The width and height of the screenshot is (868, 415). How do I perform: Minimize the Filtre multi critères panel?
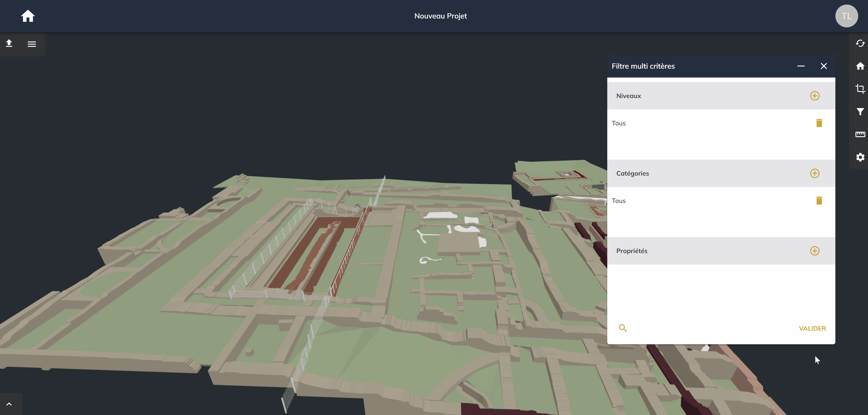801,66
